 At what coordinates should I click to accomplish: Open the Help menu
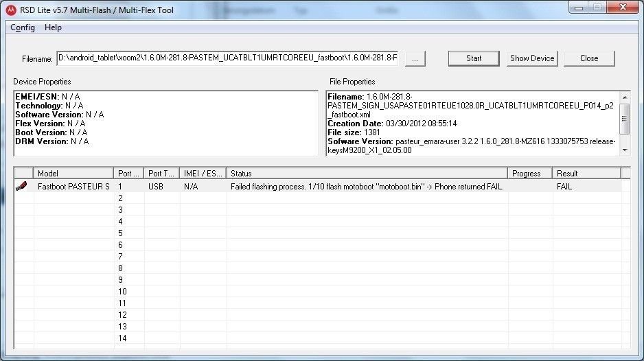click(53, 27)
